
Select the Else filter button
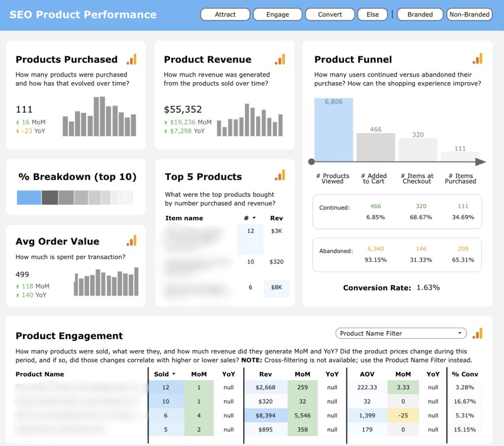coord(373,14)
